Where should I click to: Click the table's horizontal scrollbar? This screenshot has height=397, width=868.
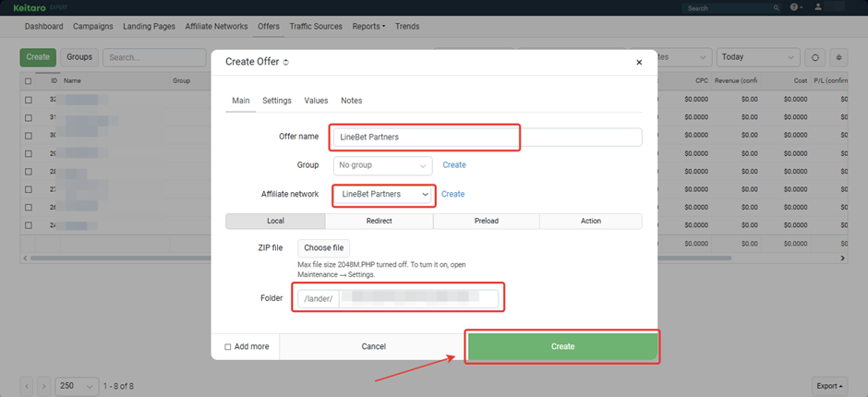pyautogui.click(x=381, y=258)
